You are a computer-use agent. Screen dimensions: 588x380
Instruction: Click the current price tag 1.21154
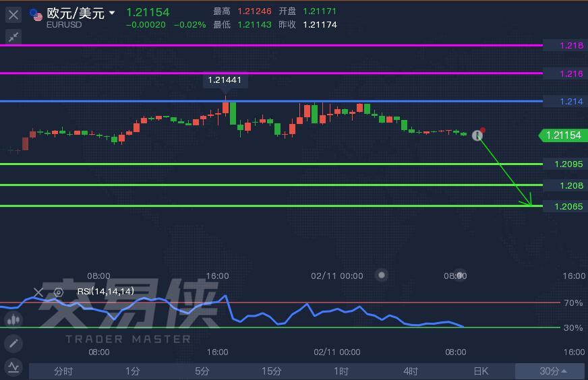tap(563, 135)
